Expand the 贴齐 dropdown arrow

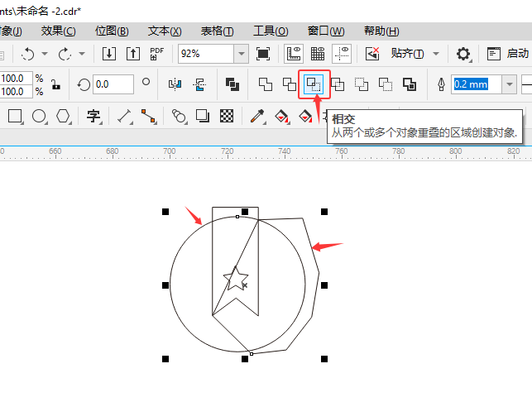pyautogui.click(x=436, y=54)
